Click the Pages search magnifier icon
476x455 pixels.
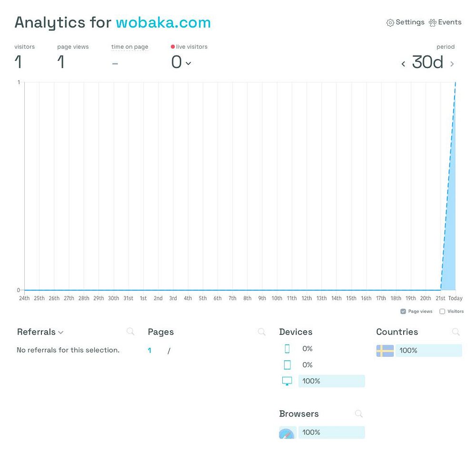point(261,332)
